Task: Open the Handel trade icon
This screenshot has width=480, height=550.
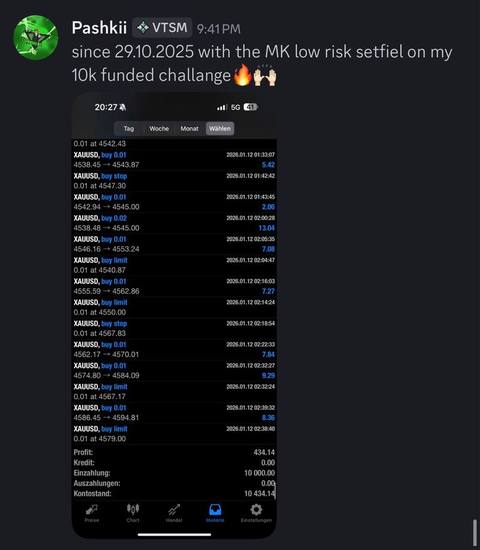Action: coord(174,513)
